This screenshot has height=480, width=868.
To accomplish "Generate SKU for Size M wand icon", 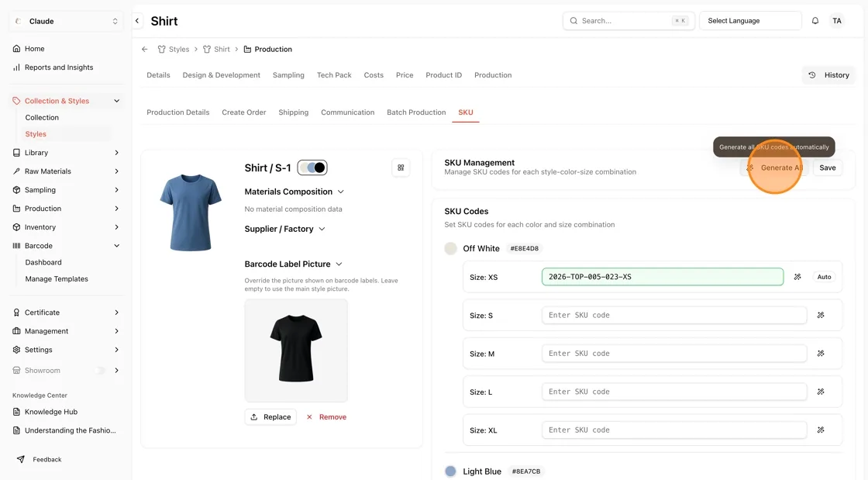I will click(x=821, y=354).
